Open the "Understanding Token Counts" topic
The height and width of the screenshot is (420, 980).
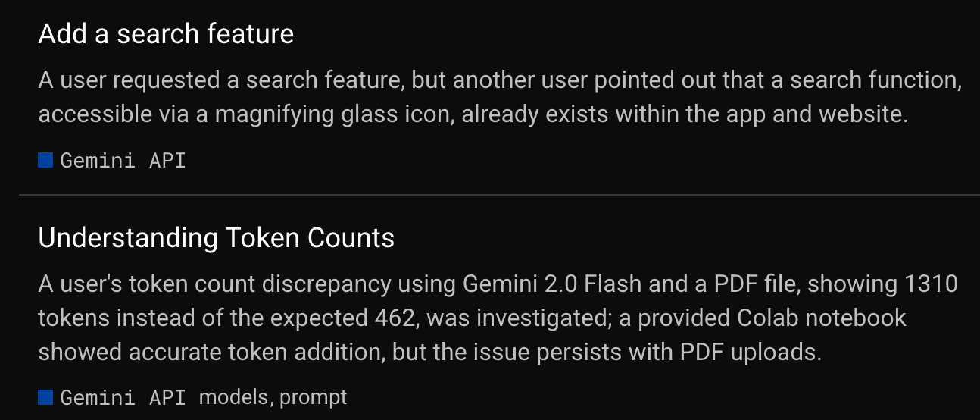click(216, 238)
